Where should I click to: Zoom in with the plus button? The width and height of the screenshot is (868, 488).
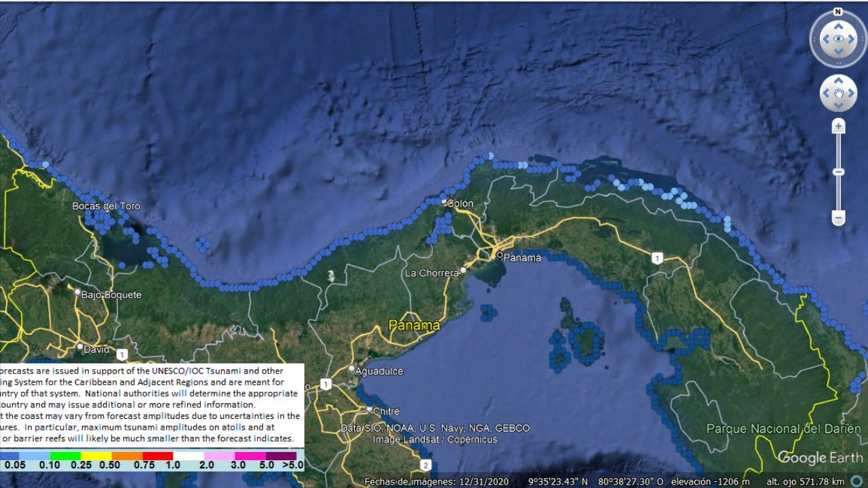[x=839, y=127]
